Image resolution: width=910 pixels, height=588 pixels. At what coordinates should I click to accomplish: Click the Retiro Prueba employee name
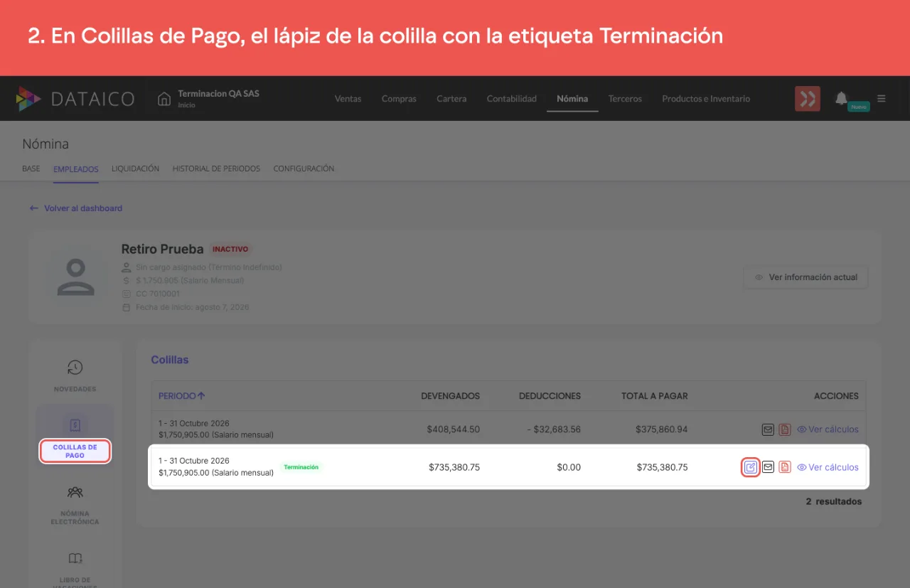click(163, 250)
